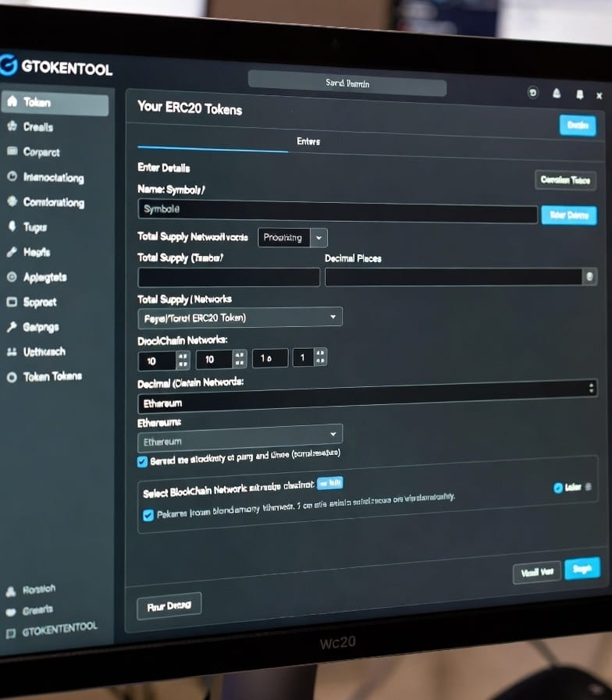Click the Vasil Ver button
The width and height of the screenshot is (612, 700).
(537, 572)
